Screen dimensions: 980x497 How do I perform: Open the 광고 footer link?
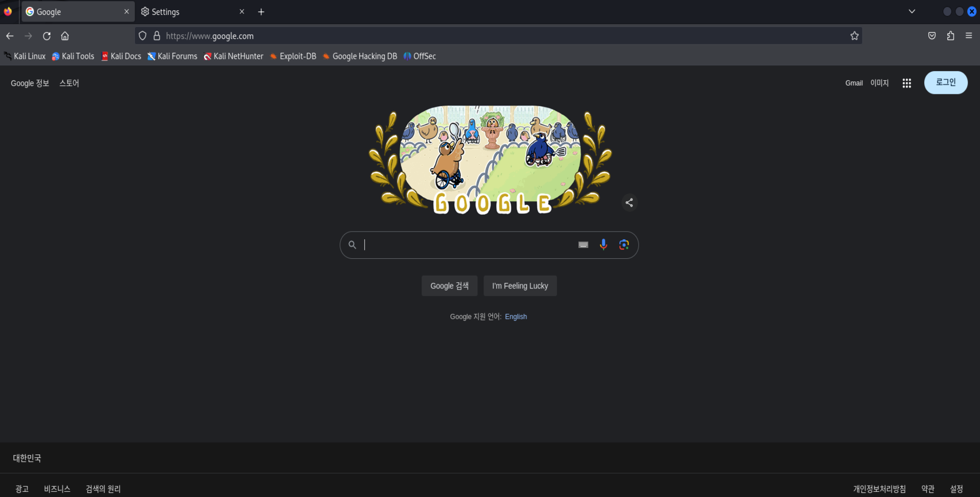point(22,489)
